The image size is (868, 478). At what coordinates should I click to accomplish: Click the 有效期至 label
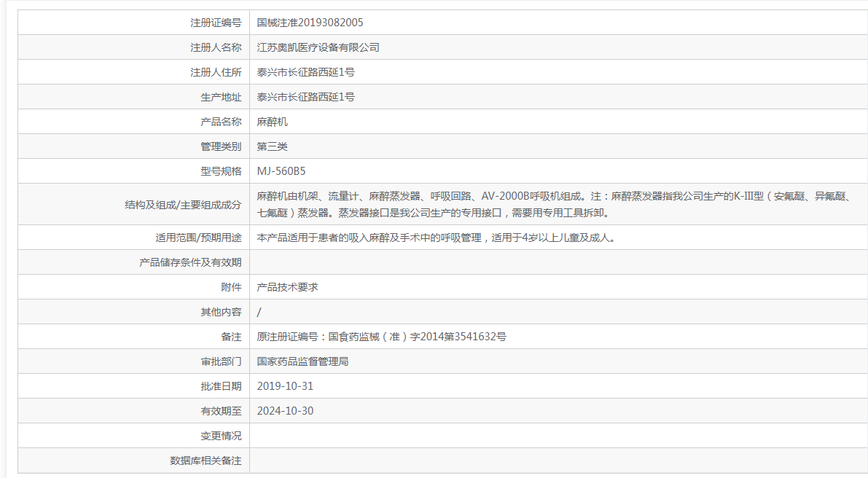pyautogui.click(x=221, y=411)
